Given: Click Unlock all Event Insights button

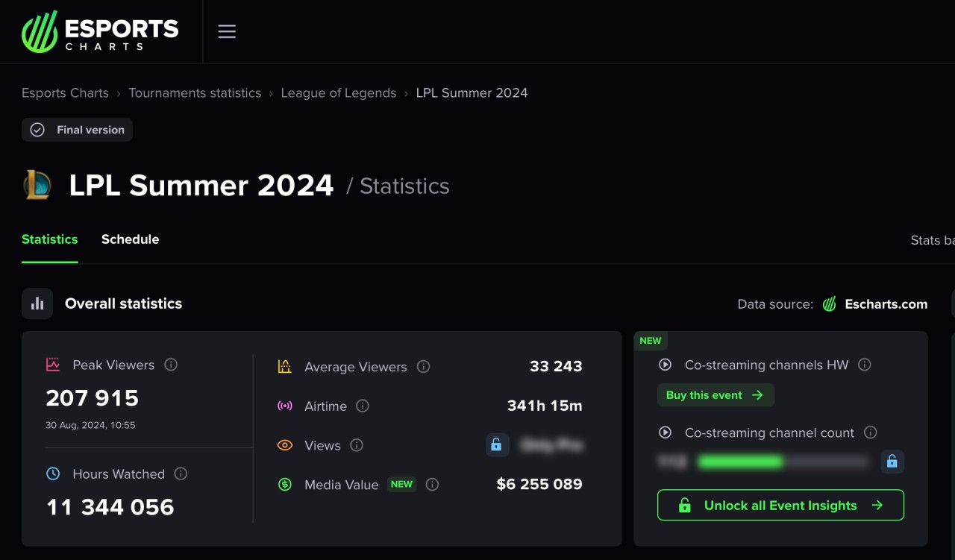Looking at the screenshot, I should (x=780, y=505).
